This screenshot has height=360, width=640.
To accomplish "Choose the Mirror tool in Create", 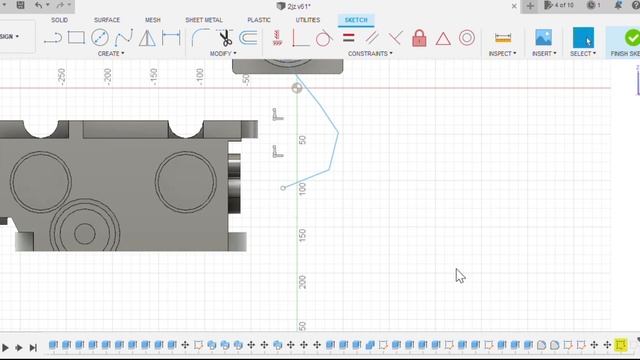I will pos(147,38).
